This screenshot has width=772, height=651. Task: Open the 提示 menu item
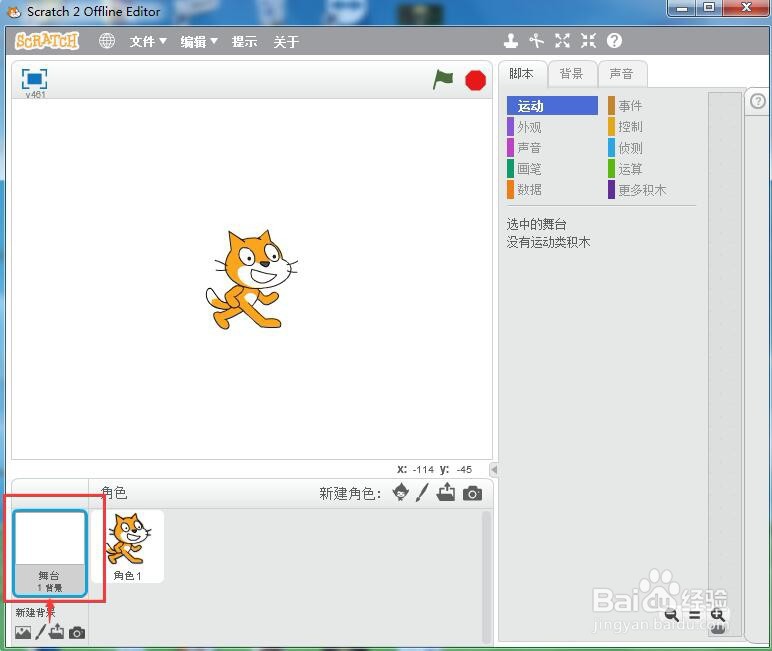click(x=244, y=41)
